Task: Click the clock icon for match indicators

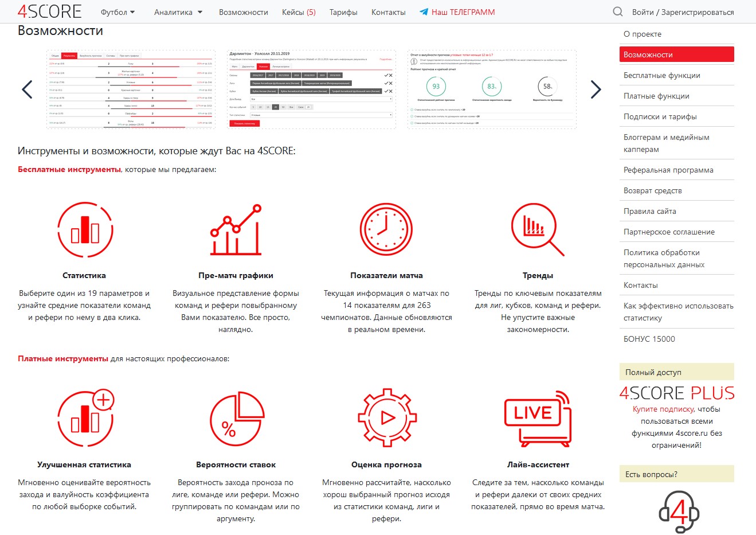Action: 386,230
